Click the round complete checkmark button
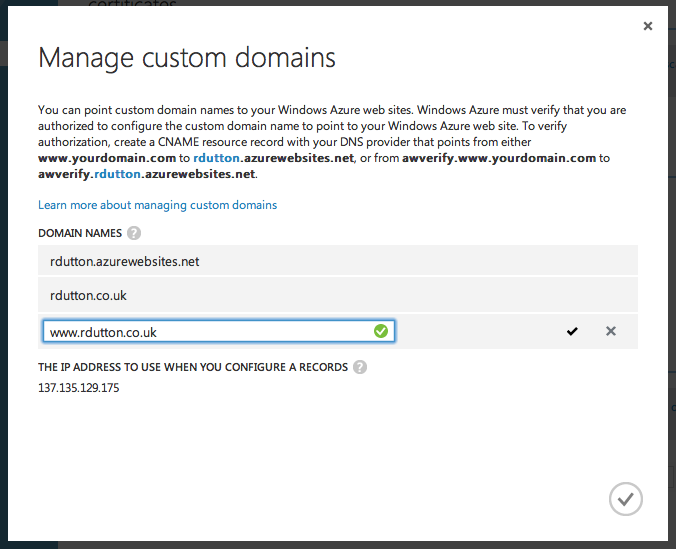The image size is (676, 549). (x=626, y=499)
